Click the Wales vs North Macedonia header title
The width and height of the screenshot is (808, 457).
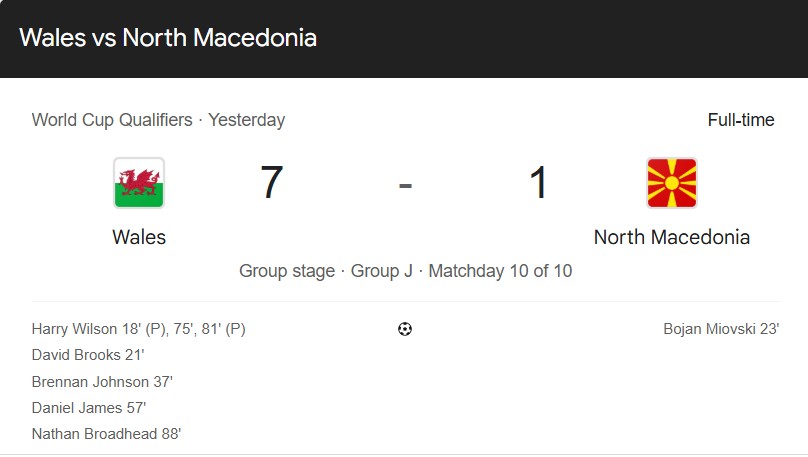point(168,39)
